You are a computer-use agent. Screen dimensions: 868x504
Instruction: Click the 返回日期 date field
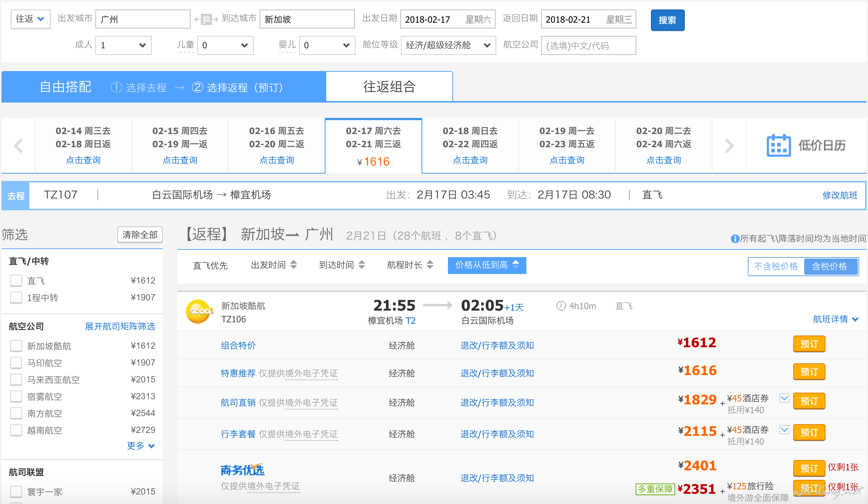[x=589, y=19]
